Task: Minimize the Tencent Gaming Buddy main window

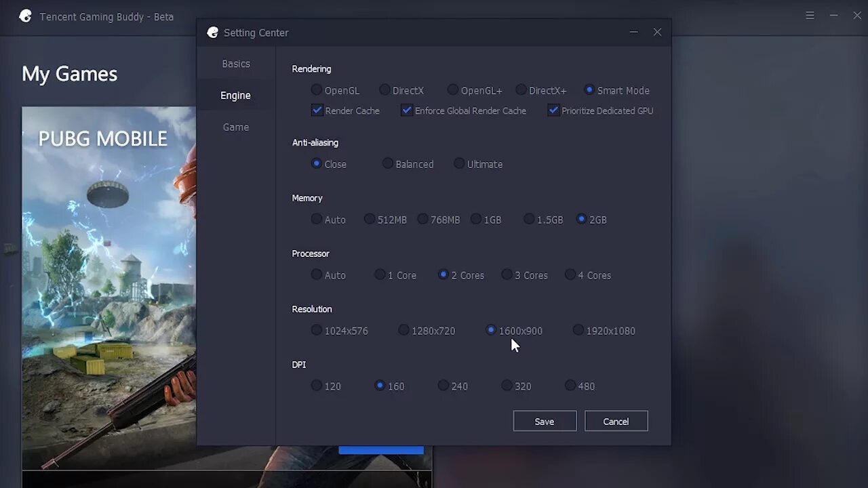Action: click(834, 16)
